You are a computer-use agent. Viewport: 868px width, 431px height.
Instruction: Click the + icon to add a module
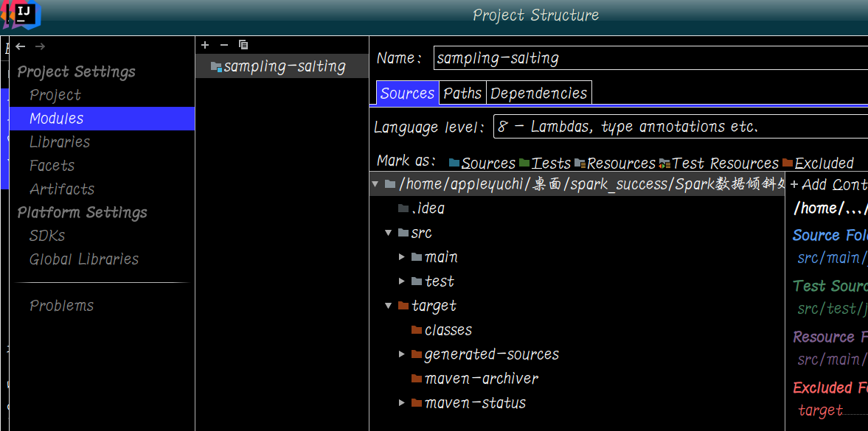204,45
